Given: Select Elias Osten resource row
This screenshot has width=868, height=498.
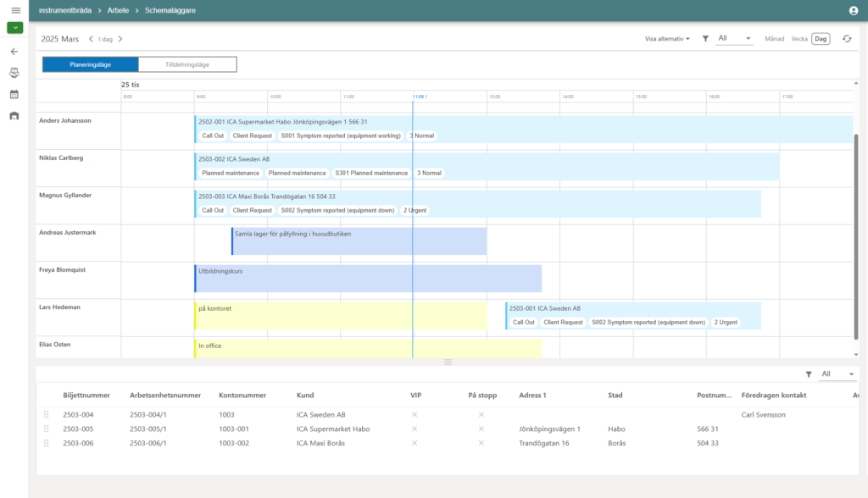Looking at the screenshot, I should click(79, 347).
